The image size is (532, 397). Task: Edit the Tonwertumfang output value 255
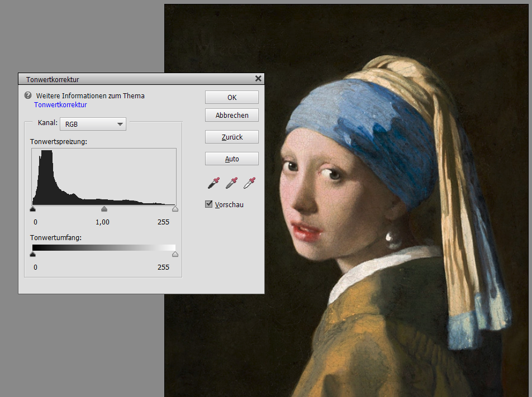[x=163, y=267]
